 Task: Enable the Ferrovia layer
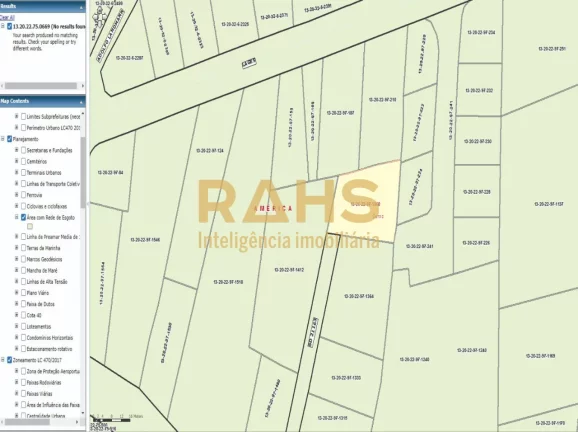[24, 195]
